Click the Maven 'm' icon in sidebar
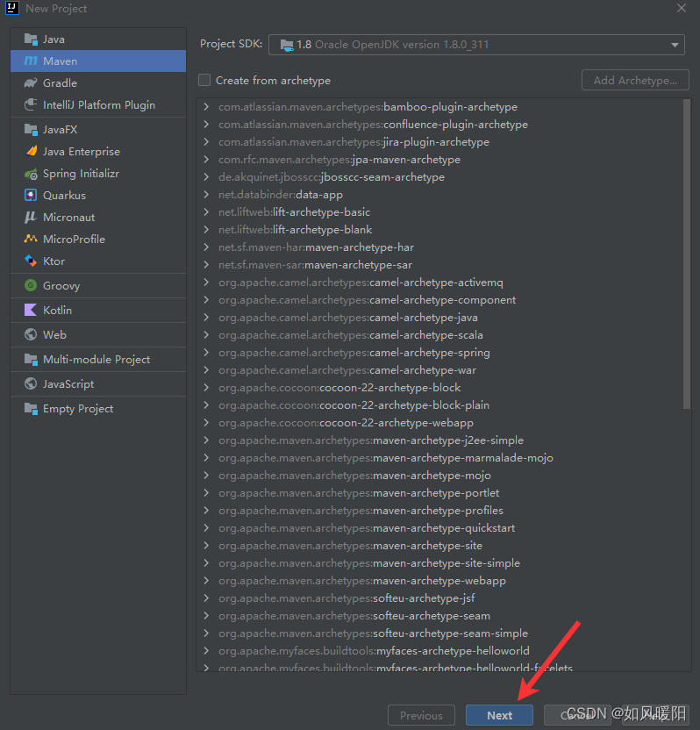700x730 pixels. (x=31, y=61)
